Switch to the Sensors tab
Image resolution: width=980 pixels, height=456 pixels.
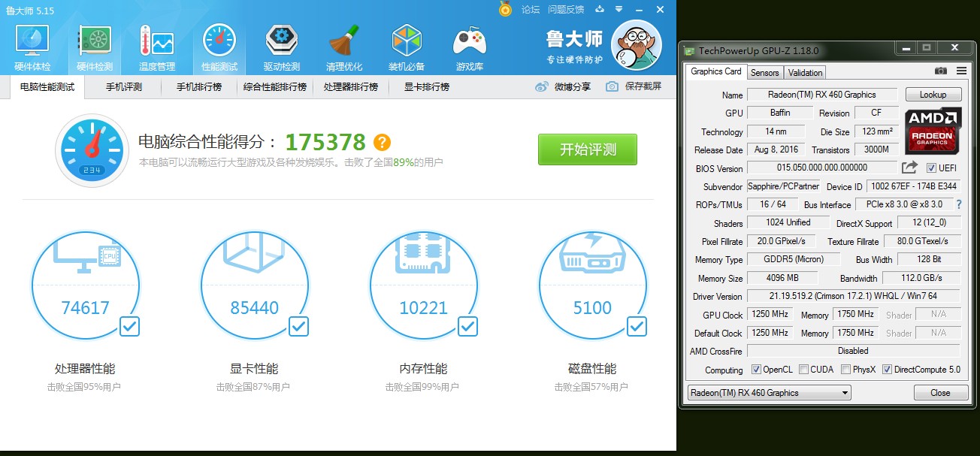coord(764,72)
